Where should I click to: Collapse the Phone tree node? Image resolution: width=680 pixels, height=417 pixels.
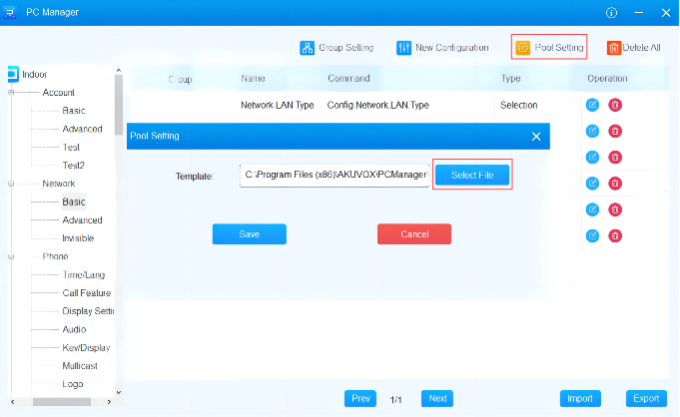(11, 256)
